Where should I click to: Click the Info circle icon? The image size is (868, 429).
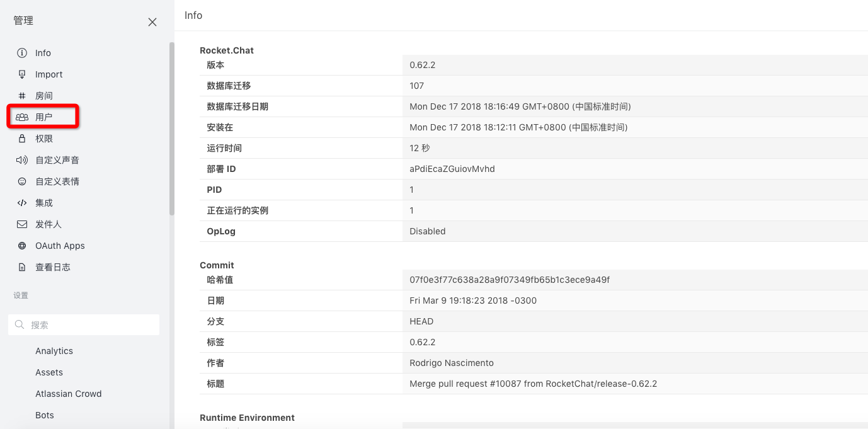point(22,53)
